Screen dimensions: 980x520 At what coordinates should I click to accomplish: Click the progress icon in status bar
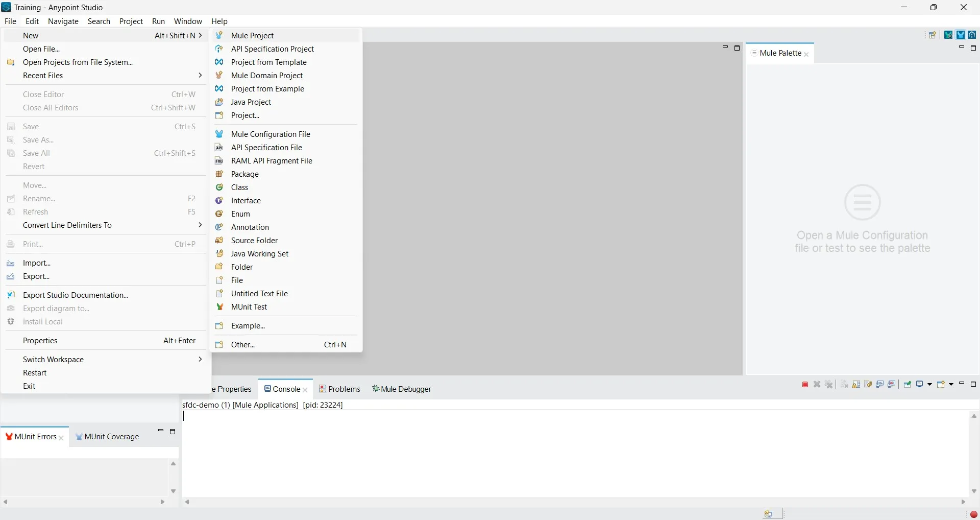tap(769, 514)
